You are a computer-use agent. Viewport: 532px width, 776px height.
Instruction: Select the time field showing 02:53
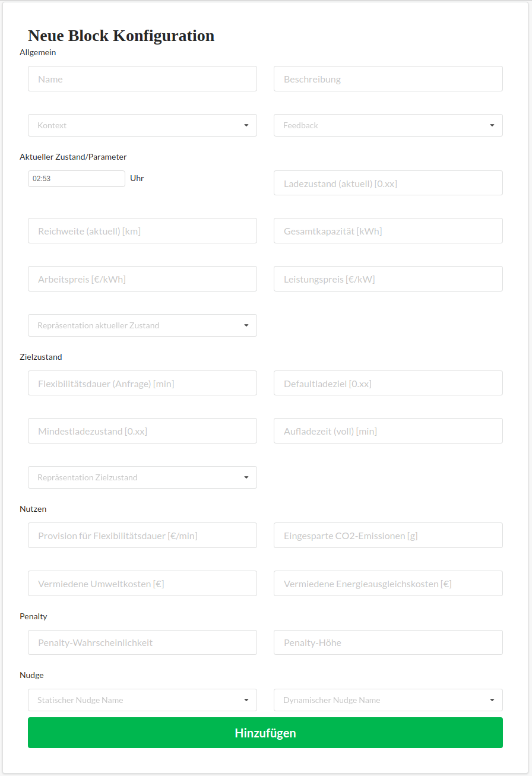pyautogui.click(x=76, y=178)
